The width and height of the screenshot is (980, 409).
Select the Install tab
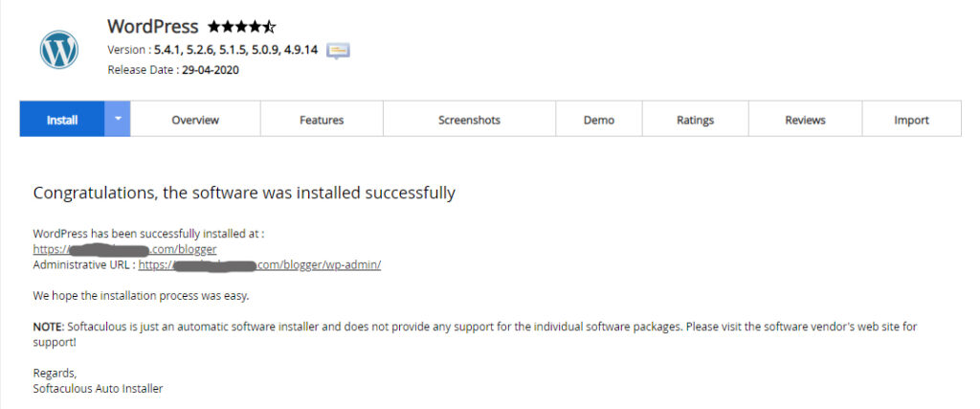[x=62, y=120]
